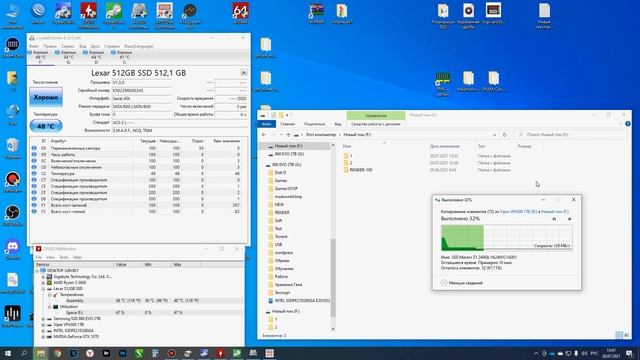640x360 pixels.
Task: Click the firmware field showing V1.2.0
Action: [142, 82]
